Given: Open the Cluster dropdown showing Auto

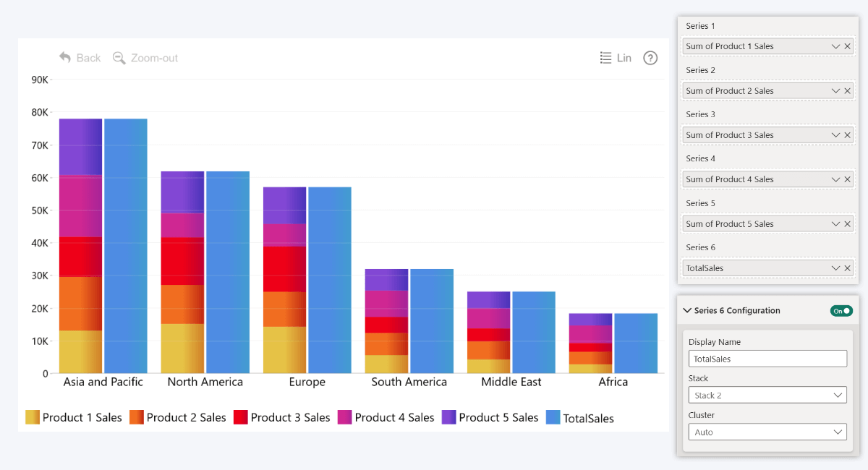Looking at the screenshot, I should (x=767, y=432).
